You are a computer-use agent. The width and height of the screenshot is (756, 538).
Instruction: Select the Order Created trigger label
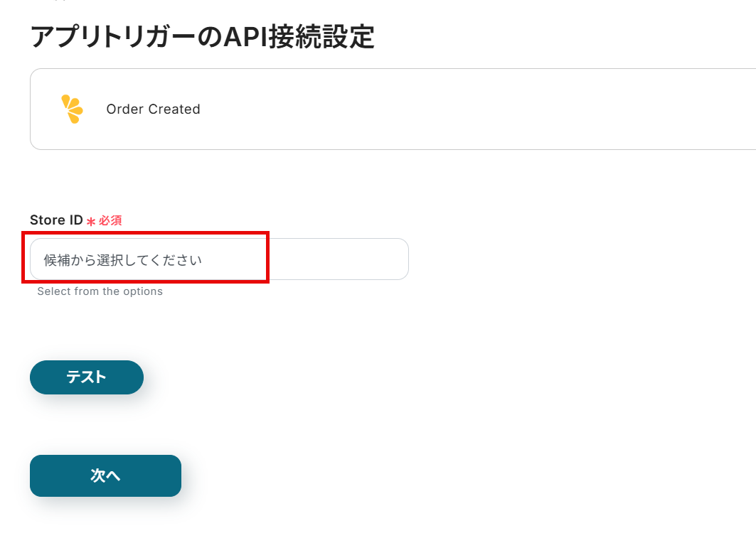click(x=153, y=109)
